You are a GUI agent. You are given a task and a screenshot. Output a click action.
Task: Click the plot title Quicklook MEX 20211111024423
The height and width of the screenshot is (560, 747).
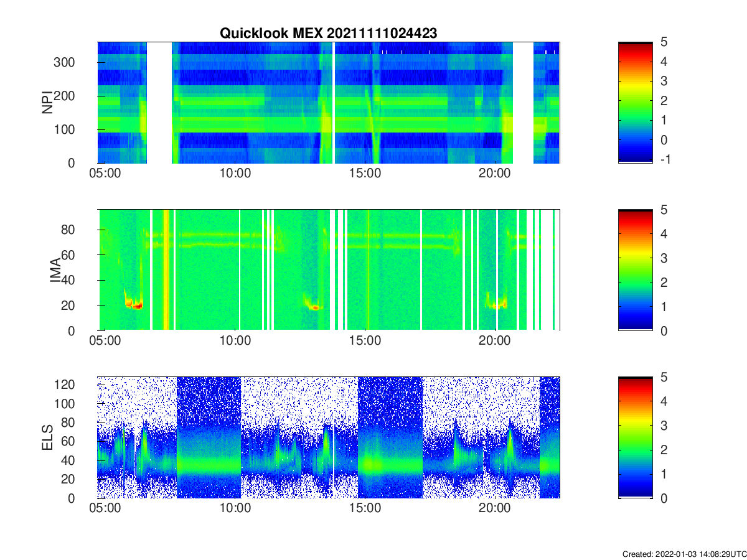(329, 34)
